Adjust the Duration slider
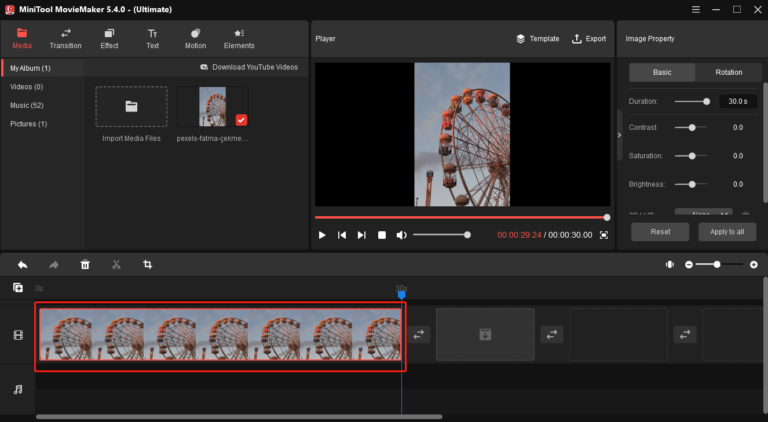The height and width of the screenshot is (422, 768). click(x=692, y=101)
